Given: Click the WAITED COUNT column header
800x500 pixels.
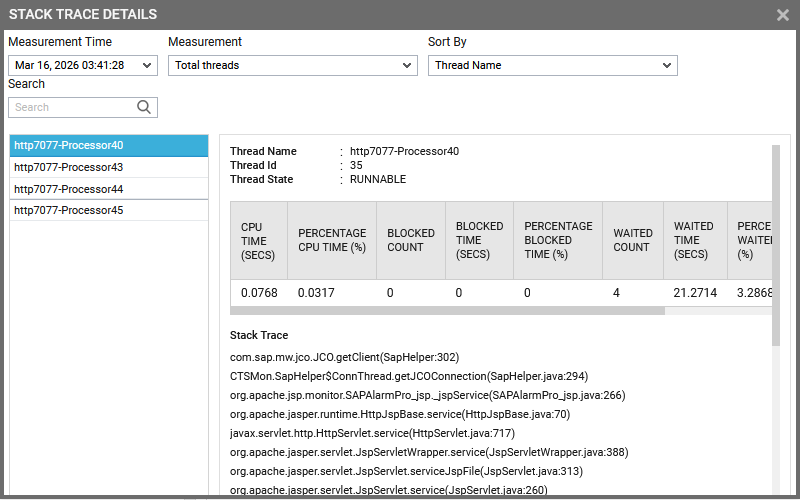Looking at the screenshot, I should [x=632, y=240].
